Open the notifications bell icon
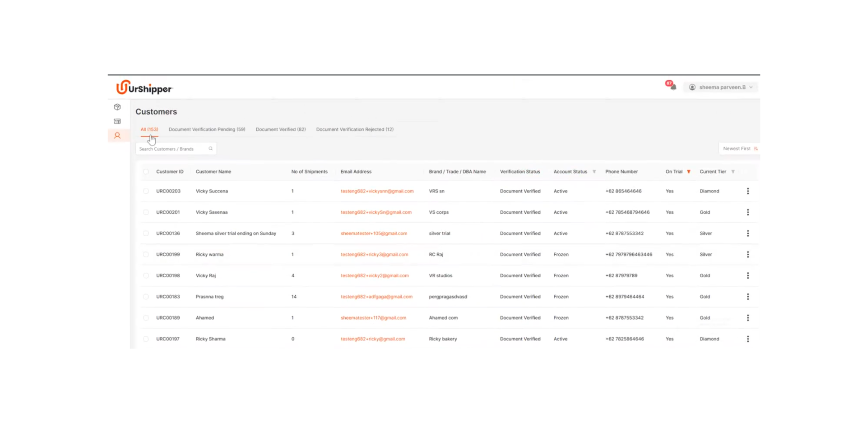This screenshot has height=423, width=868. click(x=673, y=87)
